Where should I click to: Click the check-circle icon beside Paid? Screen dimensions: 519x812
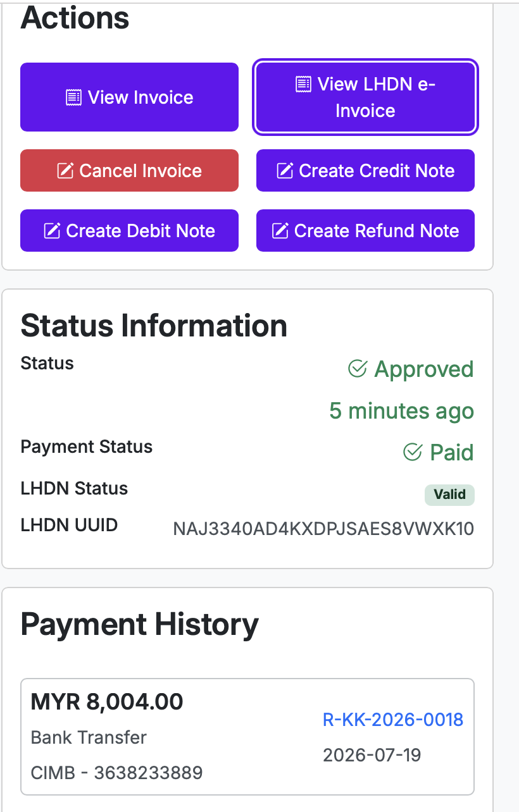tap(413, 452)
